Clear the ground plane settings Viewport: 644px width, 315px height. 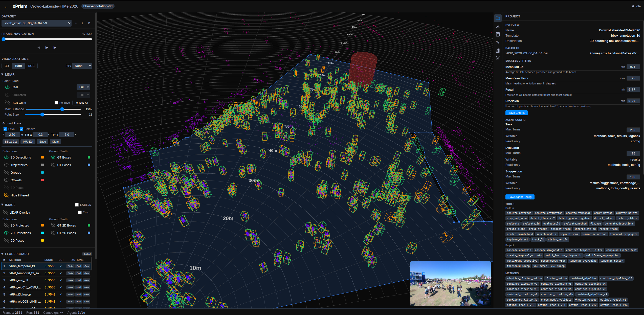point(55,142)
